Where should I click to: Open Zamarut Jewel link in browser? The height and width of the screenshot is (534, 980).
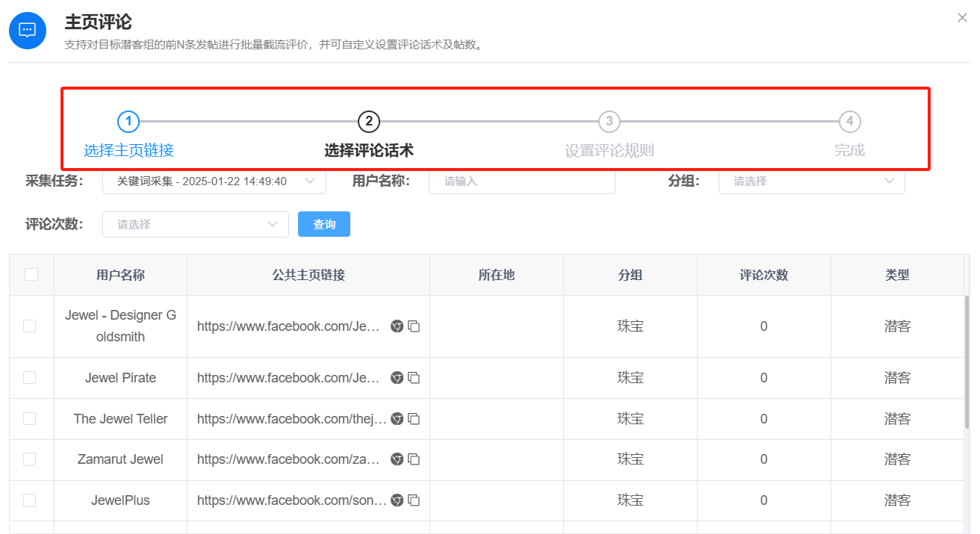coord(397,459)
